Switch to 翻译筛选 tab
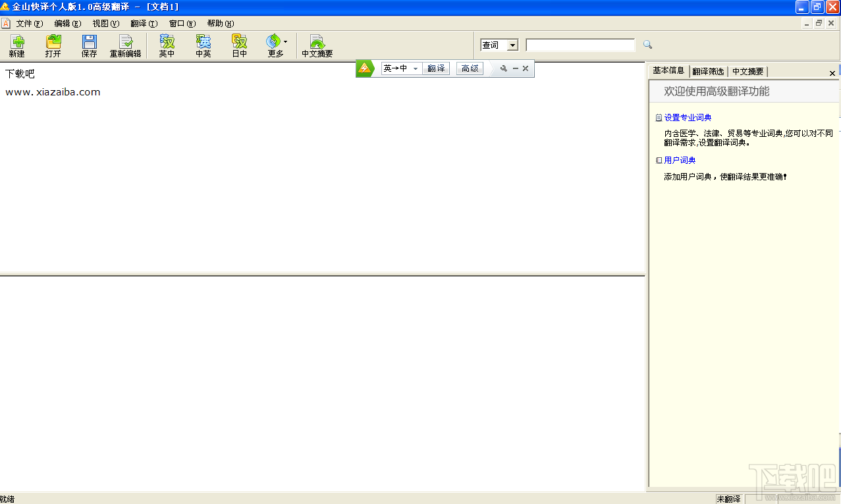 [708, 71]
